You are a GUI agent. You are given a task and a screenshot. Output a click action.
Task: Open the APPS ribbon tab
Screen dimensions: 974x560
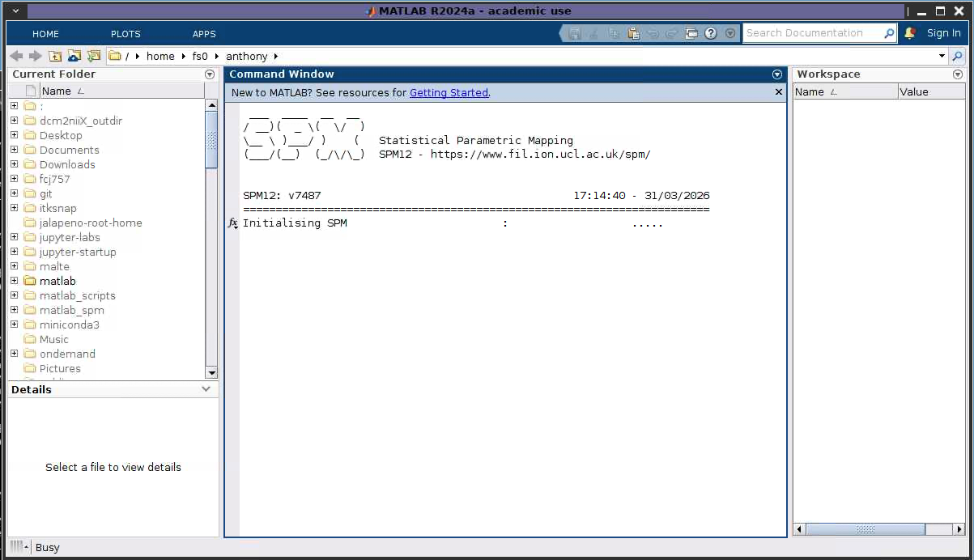(x=204, y=33)
